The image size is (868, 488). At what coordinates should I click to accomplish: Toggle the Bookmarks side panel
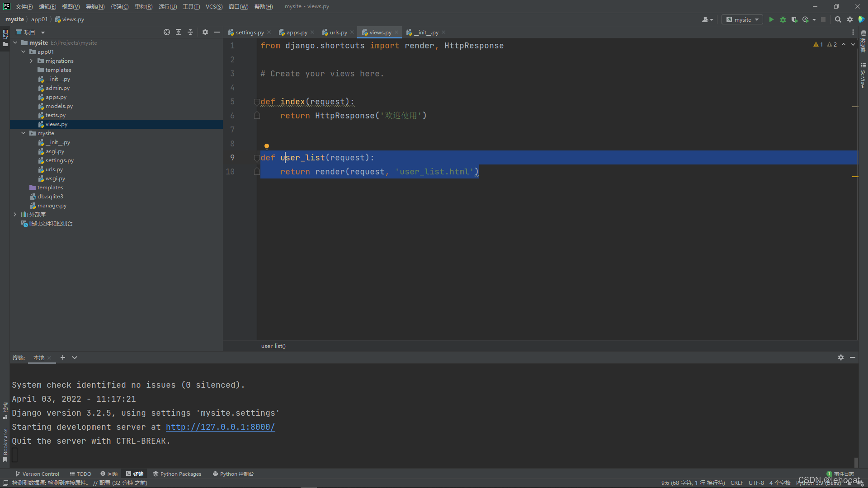[x=5, y=445]
